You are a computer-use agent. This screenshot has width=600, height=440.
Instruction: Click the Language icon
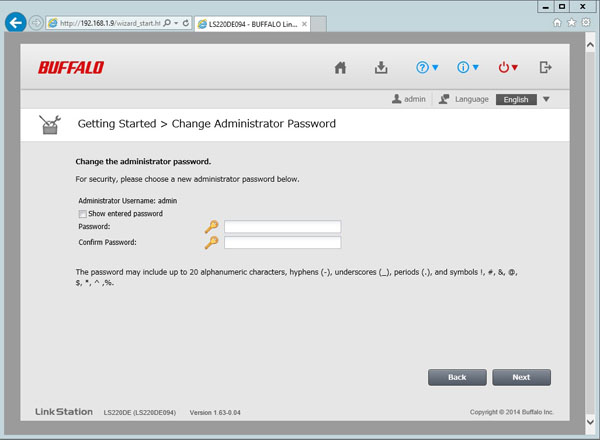[x=444, y=99]
